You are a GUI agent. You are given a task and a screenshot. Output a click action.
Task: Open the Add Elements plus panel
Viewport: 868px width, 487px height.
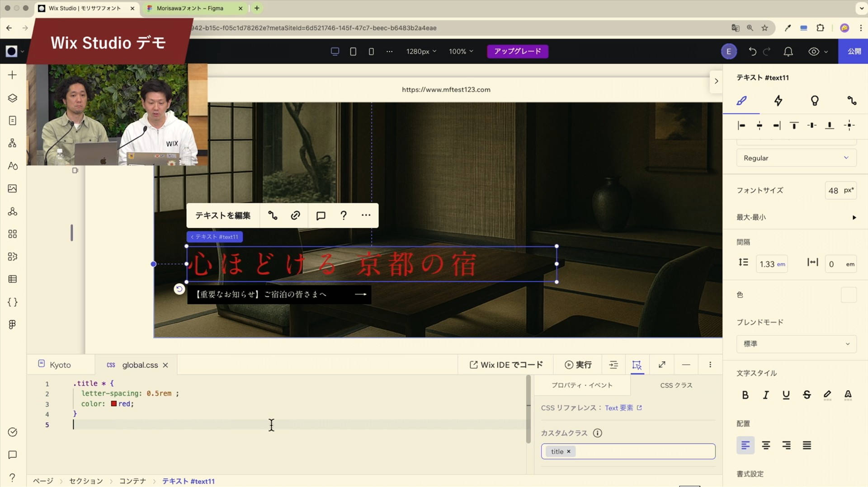[x=12, y=75]
